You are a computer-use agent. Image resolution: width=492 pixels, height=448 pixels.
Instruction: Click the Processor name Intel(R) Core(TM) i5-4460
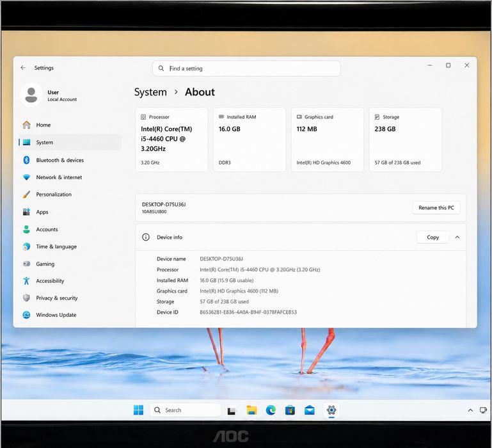(166, 139)
